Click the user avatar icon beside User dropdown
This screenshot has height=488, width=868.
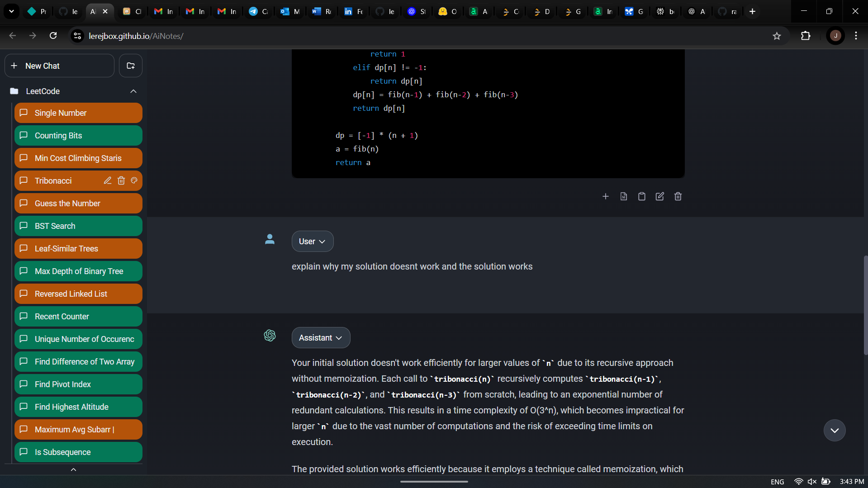[x=270, y=239]
